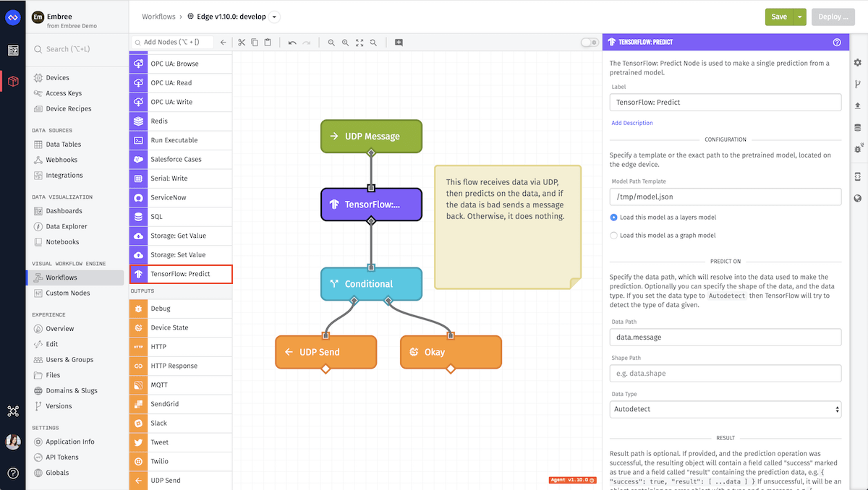The width and height of the screenshot is (868, 490).
Task: Open the Save button dropdown arrow
Action: coord(799,17)
